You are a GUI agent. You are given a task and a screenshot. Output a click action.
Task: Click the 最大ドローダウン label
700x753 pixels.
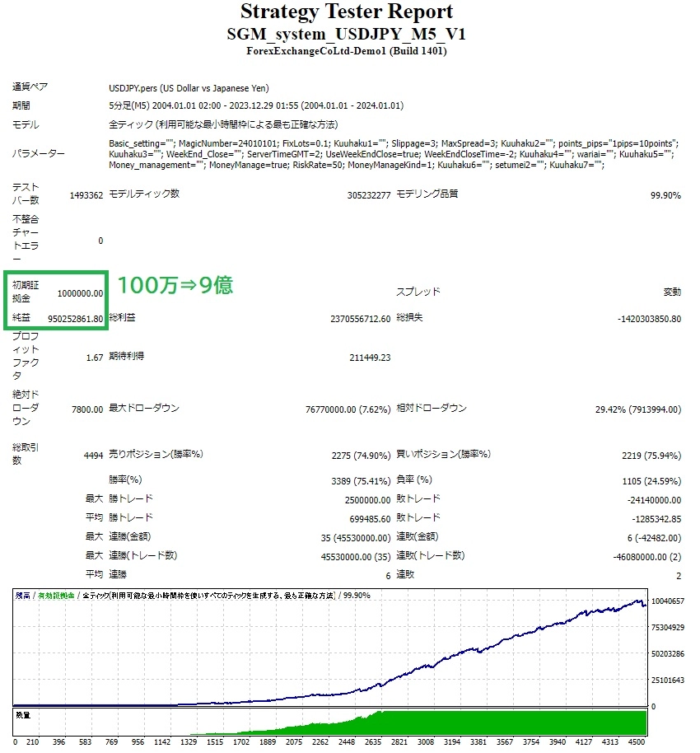pyautogui.click(x=144, y=408)
